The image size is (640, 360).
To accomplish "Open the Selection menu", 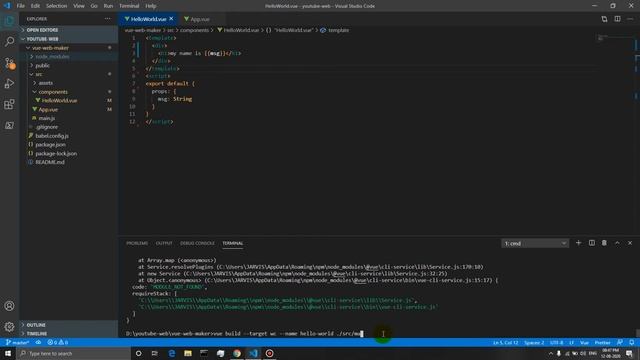I will coord(56,6).
